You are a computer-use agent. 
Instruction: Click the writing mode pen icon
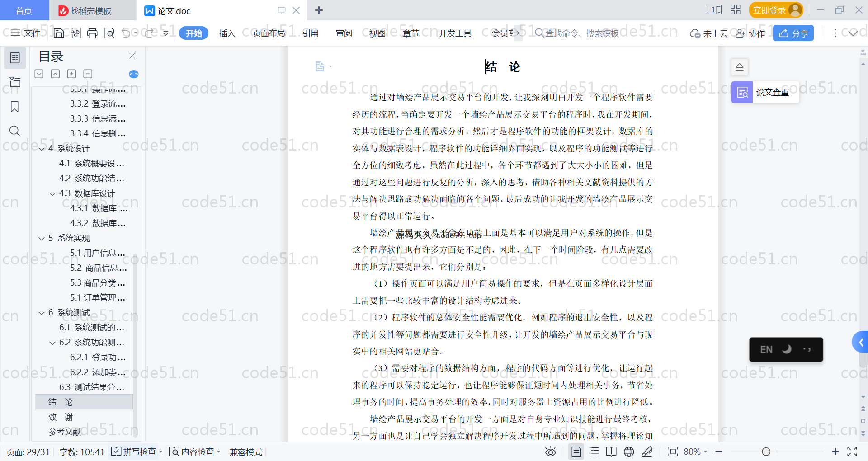pos(647,452)
